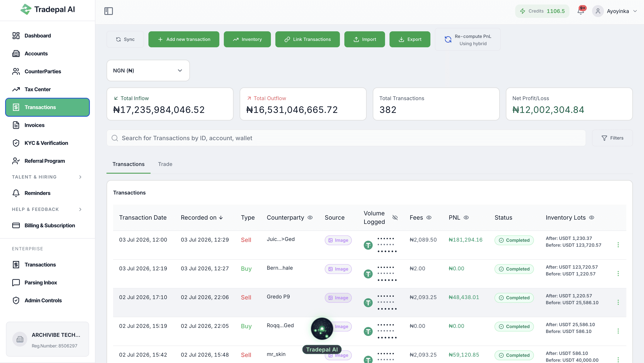Click the company building icon for ARCHIVIBE TECH
The image size is (644, 363).
coord(20,339)
